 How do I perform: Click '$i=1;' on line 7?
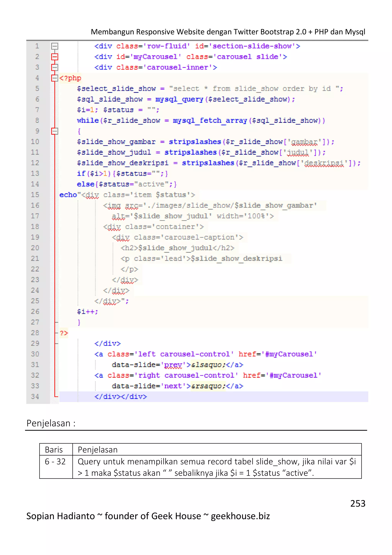pyautogui.click(x=87, y=110)
